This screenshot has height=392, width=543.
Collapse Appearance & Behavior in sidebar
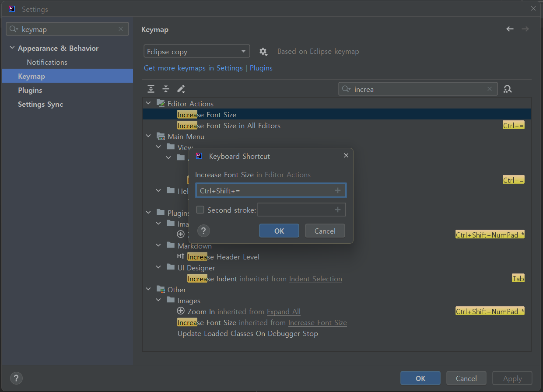click(x=12, y=48)
